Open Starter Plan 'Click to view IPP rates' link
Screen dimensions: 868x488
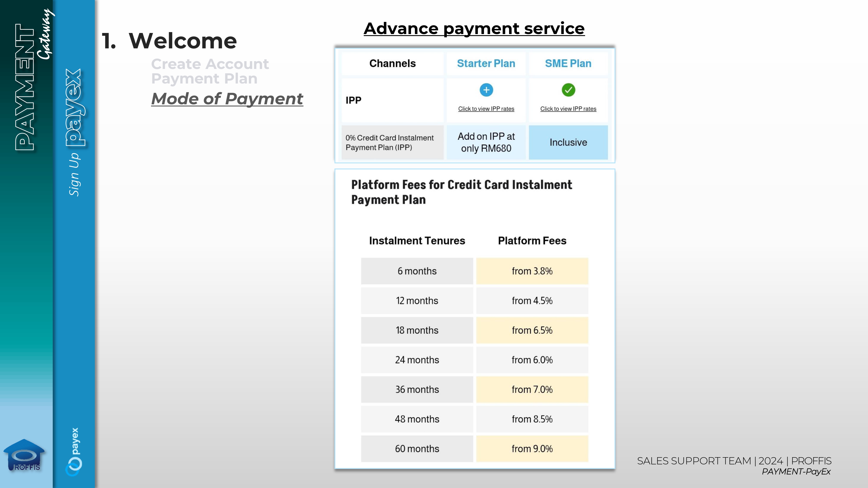(486, 109)
